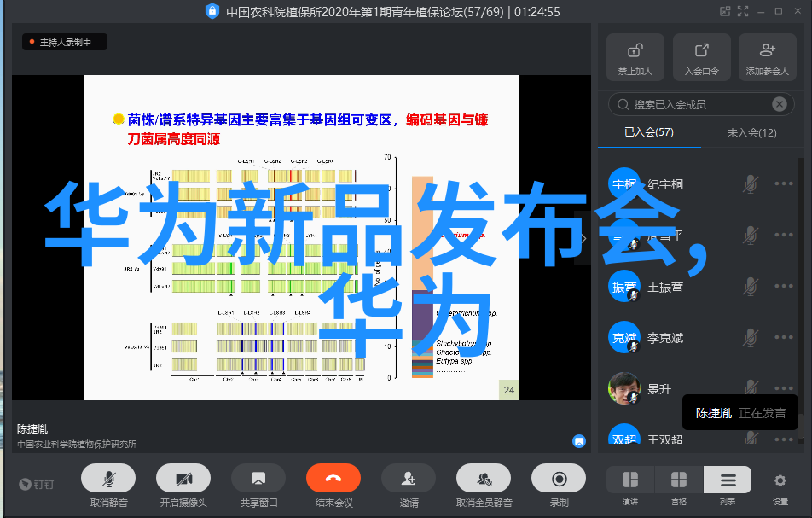Viewport: 812px width, 518px height.
Task: Click 李克斌's avatar
Action: point(624,338)
